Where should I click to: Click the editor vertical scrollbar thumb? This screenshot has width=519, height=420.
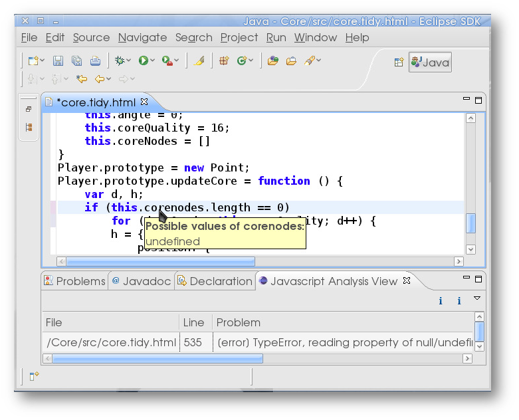pos(470,223)
